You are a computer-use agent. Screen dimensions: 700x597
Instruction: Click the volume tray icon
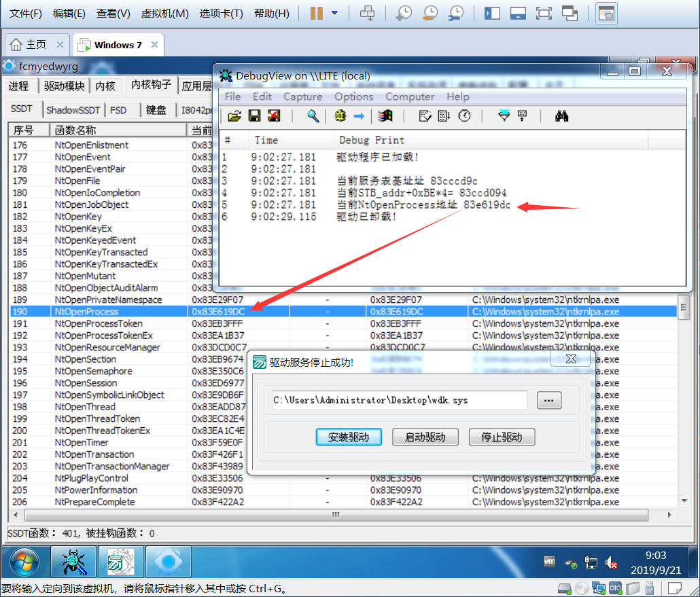[x=611, y=562]
